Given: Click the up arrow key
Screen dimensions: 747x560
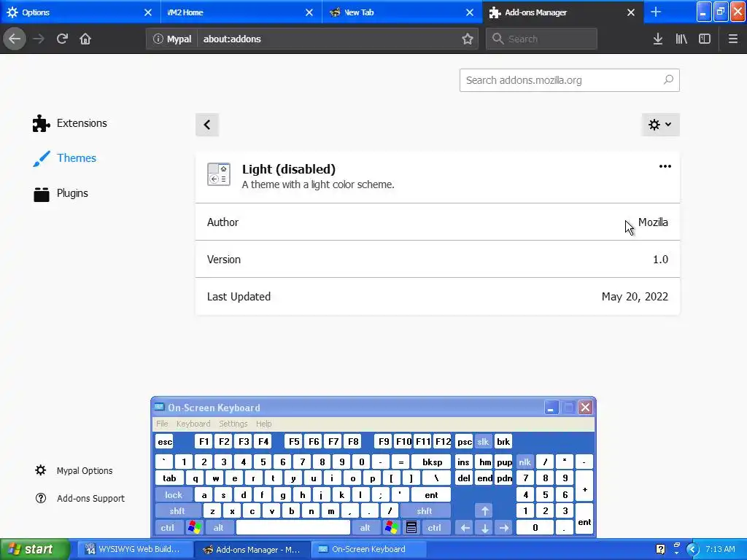Looking at the screenshot, I should tap(484, 511).
